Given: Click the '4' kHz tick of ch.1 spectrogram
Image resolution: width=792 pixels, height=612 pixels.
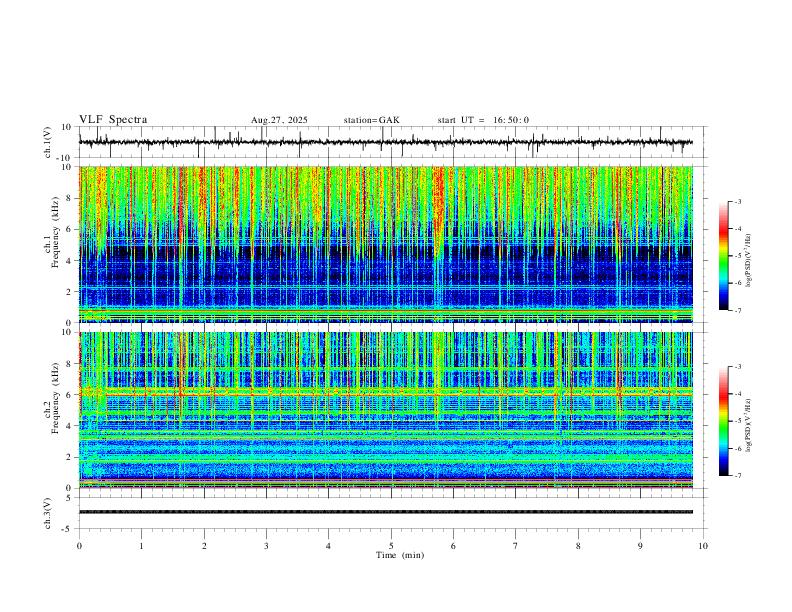Looking at the screenshot, I should click(x=71, y=261).
